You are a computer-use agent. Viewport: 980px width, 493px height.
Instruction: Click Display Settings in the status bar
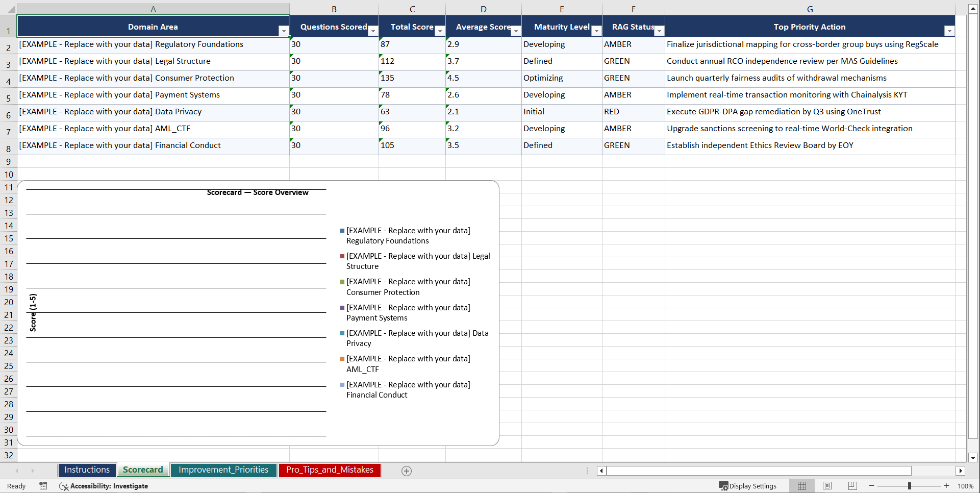tap(748, 486)
